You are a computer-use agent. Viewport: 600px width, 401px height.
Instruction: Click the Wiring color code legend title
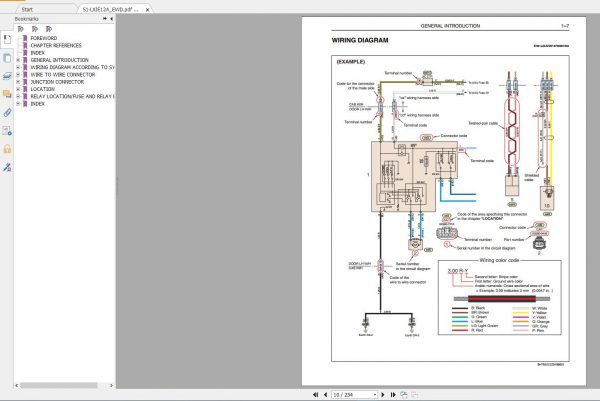[499, 260]
